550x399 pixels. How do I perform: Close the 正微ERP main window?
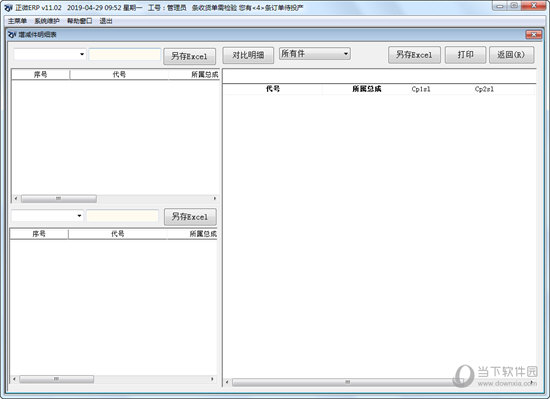pyautogui.click(x=533, y=6)
